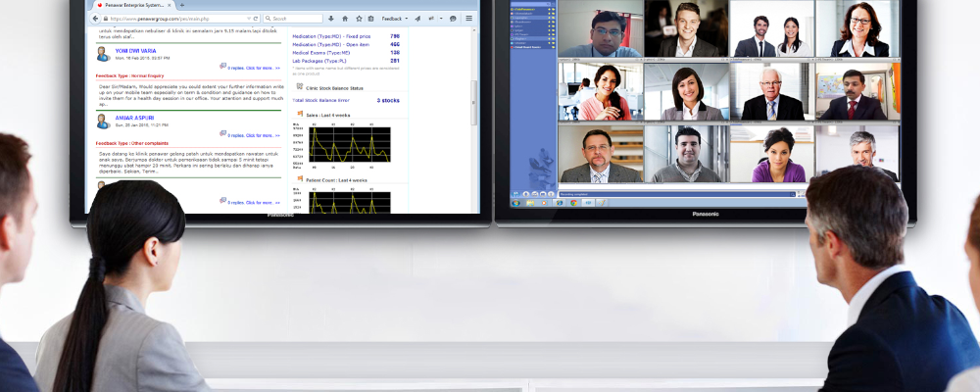Viewport: 980px width, 392px height.
Task: Open the Feedback dropdown in toolbar
Action: coord(394,19)
